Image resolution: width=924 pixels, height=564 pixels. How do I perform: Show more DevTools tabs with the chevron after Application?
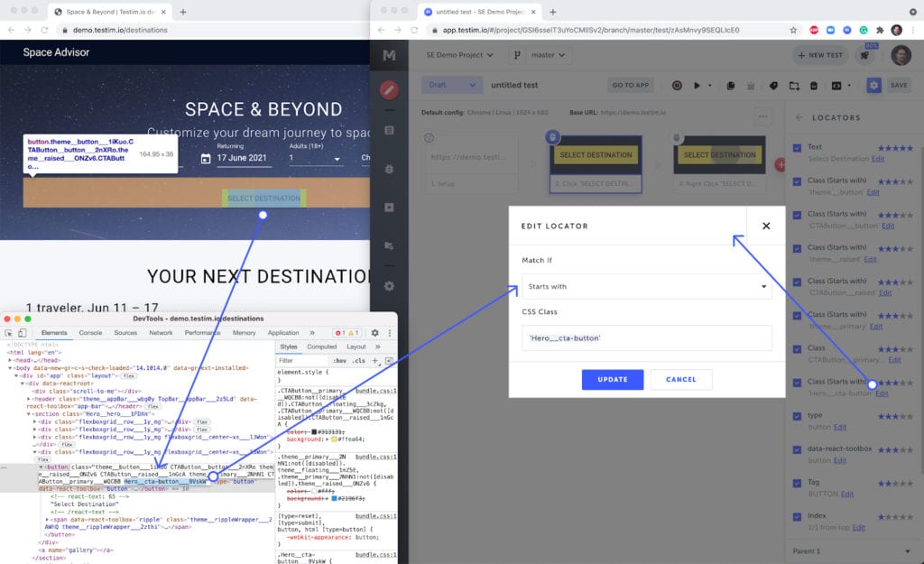coord(311,333)
